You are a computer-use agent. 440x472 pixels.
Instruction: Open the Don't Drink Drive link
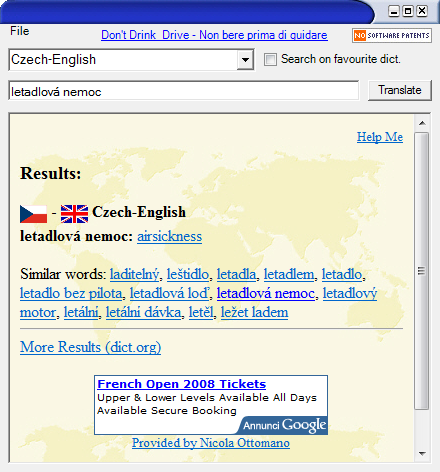click(214, 35)
